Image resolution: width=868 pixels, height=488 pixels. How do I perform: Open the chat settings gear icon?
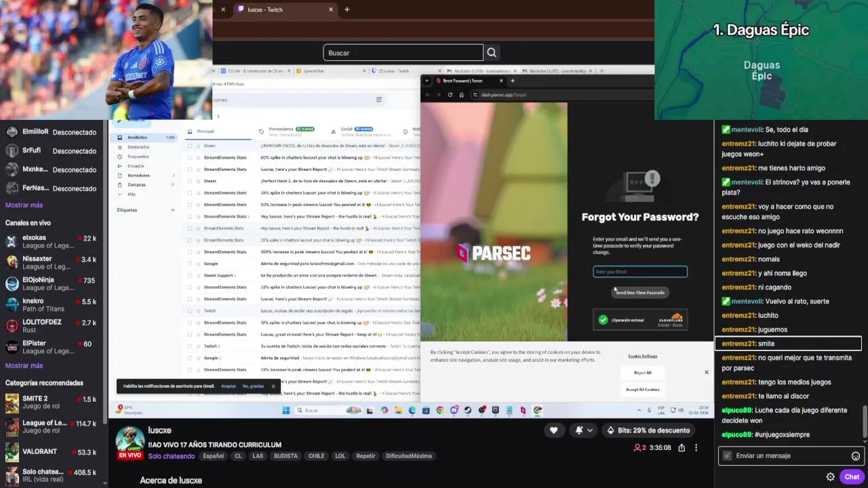pyautogui.click(x=830, y=476)
